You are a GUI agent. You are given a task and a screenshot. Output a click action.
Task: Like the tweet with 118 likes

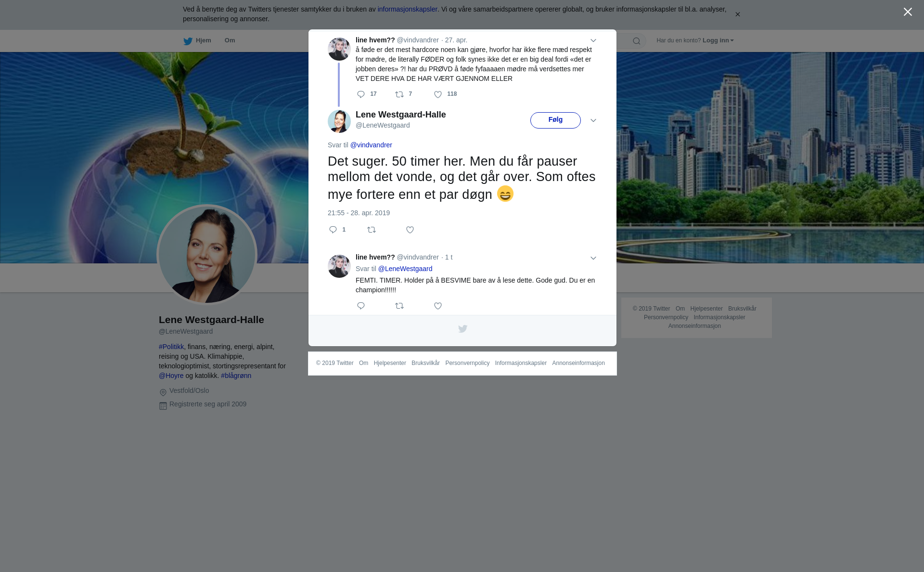438,95
